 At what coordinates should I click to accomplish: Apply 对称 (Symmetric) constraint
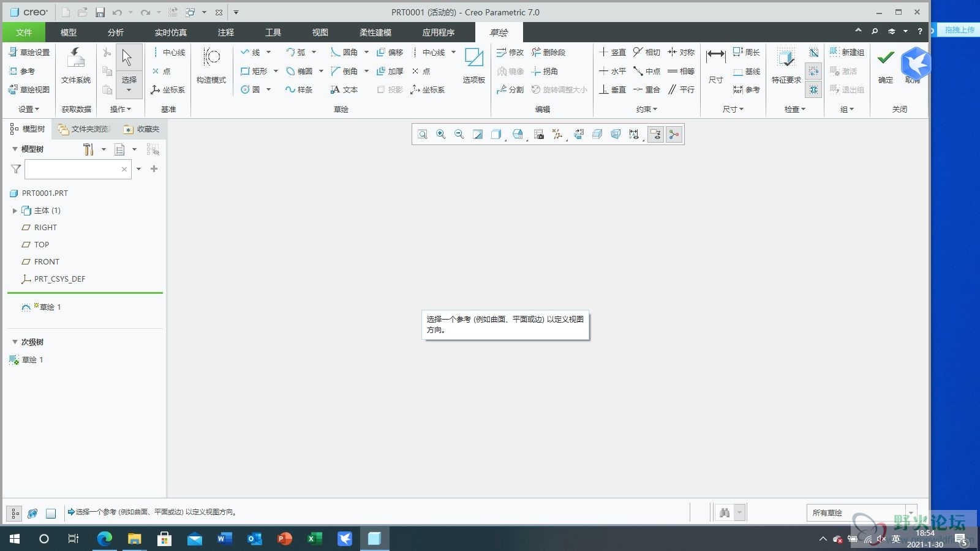pos(681,53)
